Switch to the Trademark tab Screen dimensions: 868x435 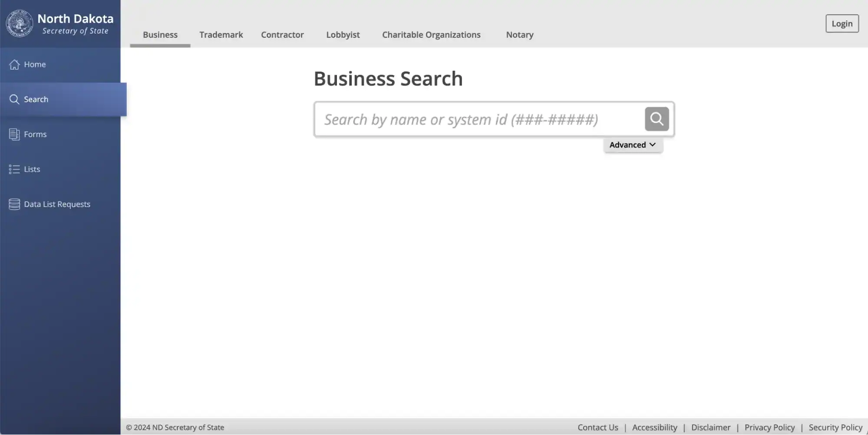(x=221, y=35)
